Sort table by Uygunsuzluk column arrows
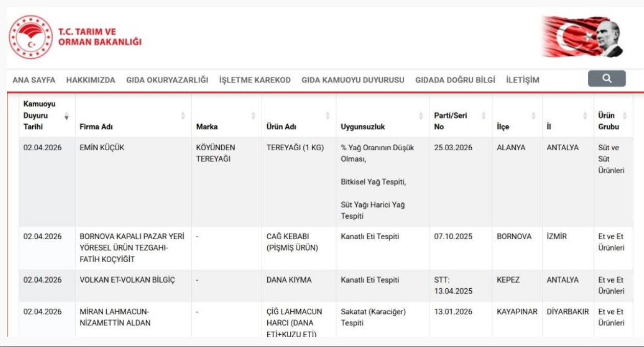The width and height of the screenshot is (644, 347). pyautogui.click(x=421, y=116)
